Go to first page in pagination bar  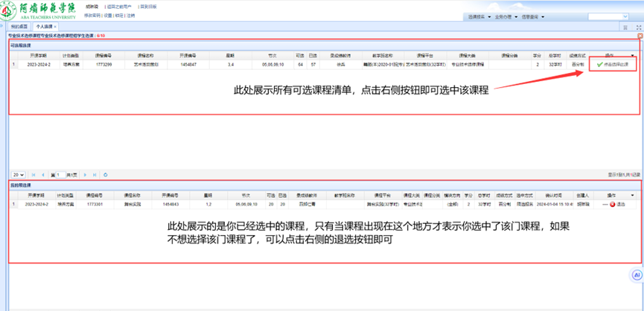click(32, 174)
